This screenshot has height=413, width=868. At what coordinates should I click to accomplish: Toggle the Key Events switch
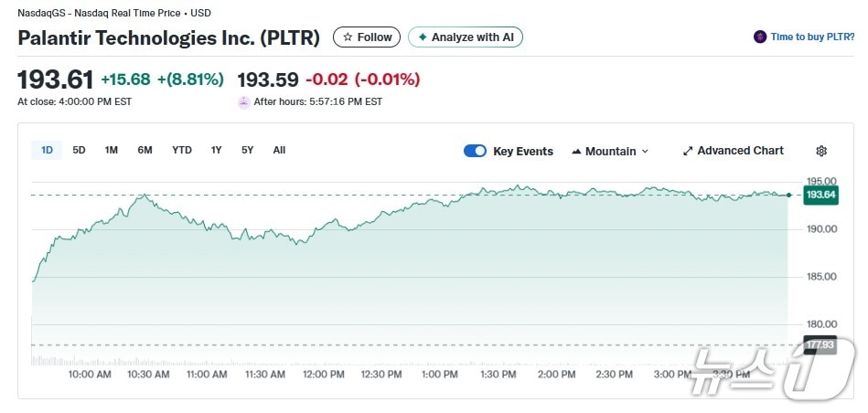(475, 151)
